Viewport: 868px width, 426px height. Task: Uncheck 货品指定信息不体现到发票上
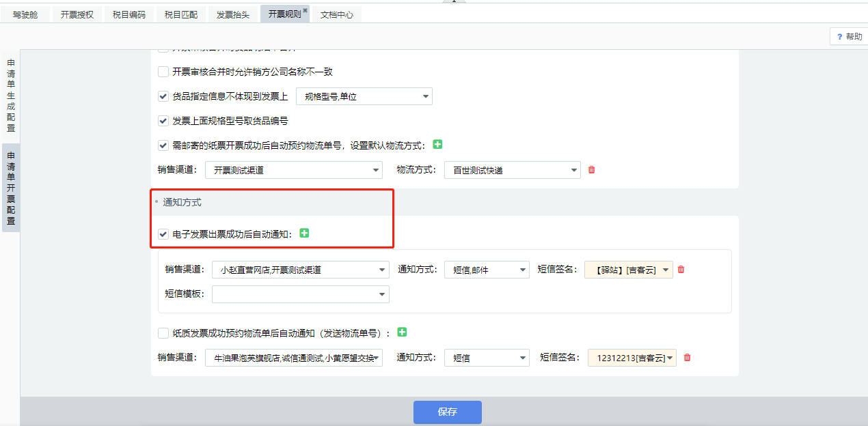tap(163, 97)
